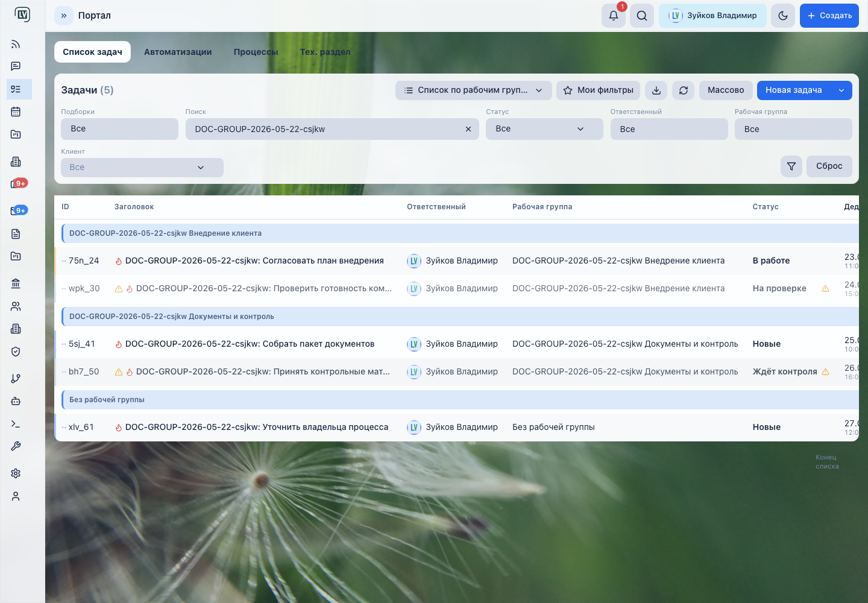This screenshot has height=603, width=868.
Task: Open the Список по рабочим групп view selector
Action: [x=474, y=90]
